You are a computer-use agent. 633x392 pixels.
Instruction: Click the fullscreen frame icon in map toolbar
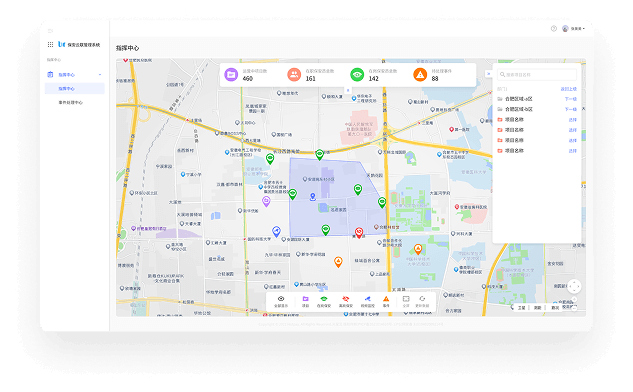(406, 301)
